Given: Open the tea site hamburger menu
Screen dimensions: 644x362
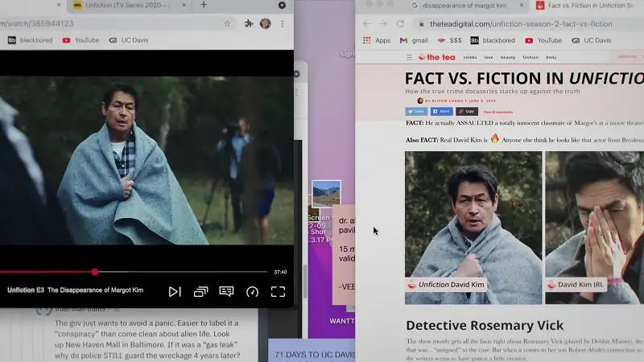Looking at the screenshot, I should (409, 57).
